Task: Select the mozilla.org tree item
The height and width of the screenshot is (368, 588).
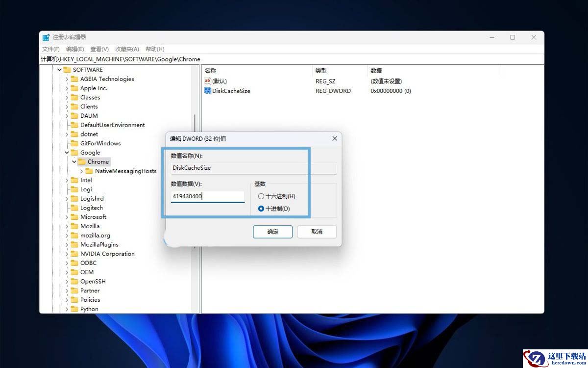Action: click(95, 236)
